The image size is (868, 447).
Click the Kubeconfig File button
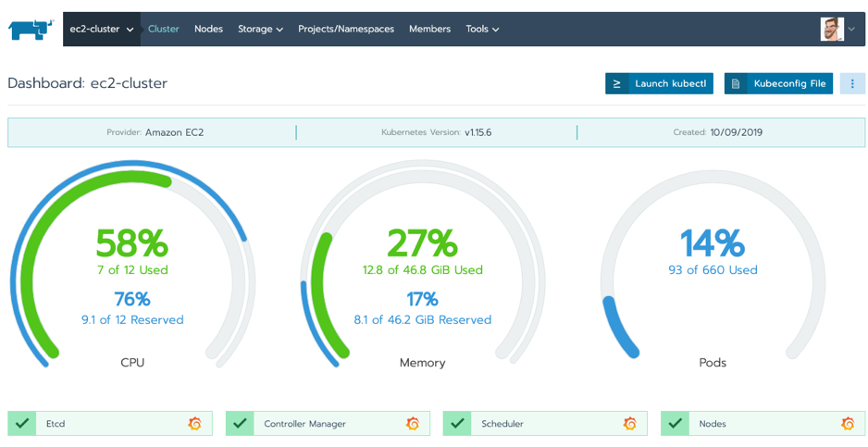tap(778, 84)
